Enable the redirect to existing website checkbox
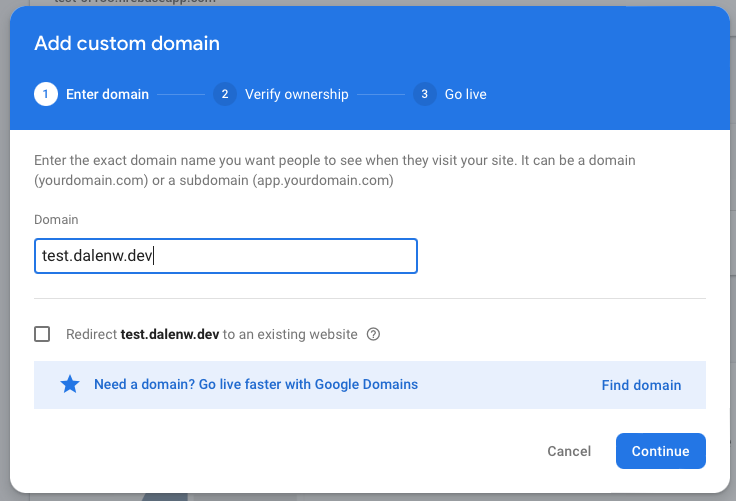736x501 pixels. coord(42,334)
